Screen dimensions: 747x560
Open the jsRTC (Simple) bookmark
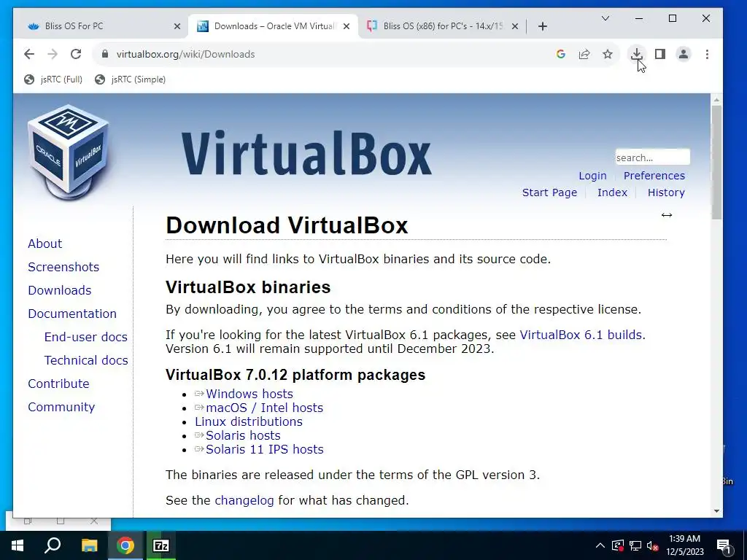coord(130,79)
